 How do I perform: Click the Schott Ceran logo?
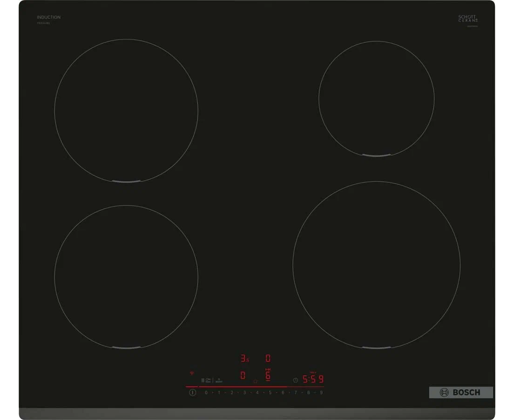467,19
